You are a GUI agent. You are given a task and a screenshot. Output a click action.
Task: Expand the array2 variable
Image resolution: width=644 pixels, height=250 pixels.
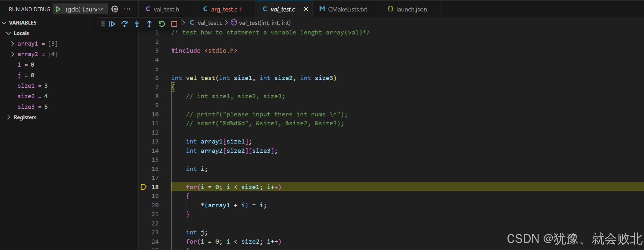coord(13,54)
